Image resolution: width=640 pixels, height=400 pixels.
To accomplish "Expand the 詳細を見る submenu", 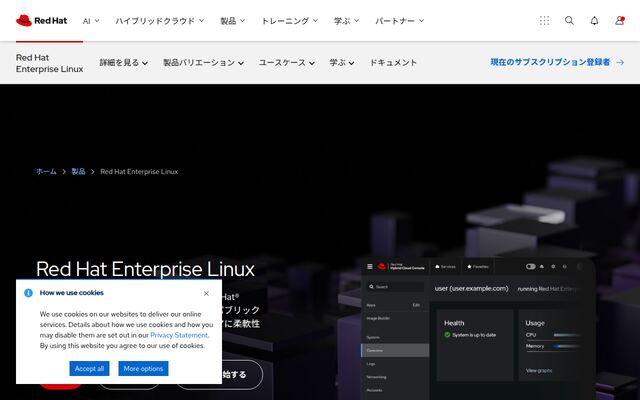I will click(124, 62).
